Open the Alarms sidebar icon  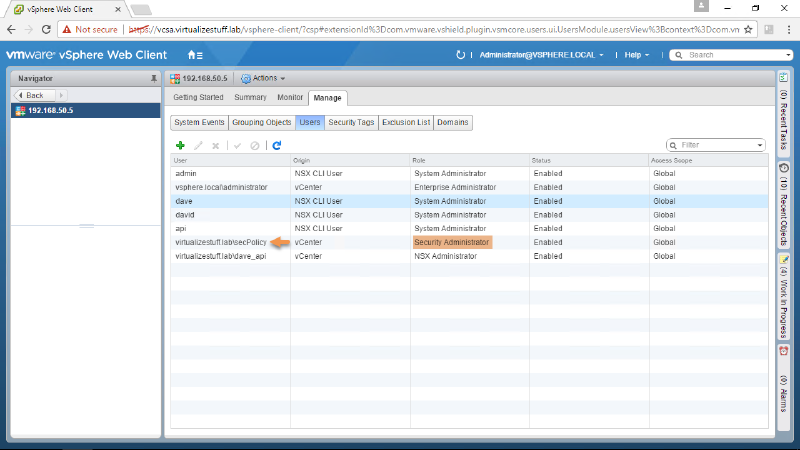(783, 351)
